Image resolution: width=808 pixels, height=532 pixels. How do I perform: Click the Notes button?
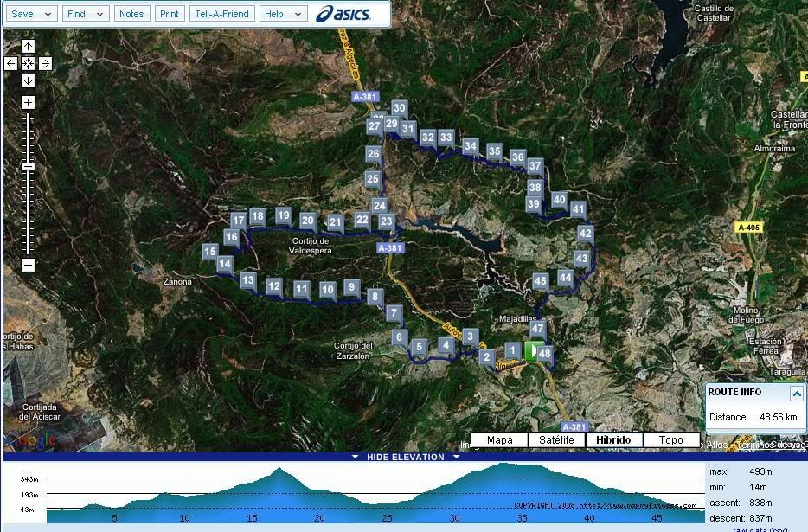[x=131, y=14]
